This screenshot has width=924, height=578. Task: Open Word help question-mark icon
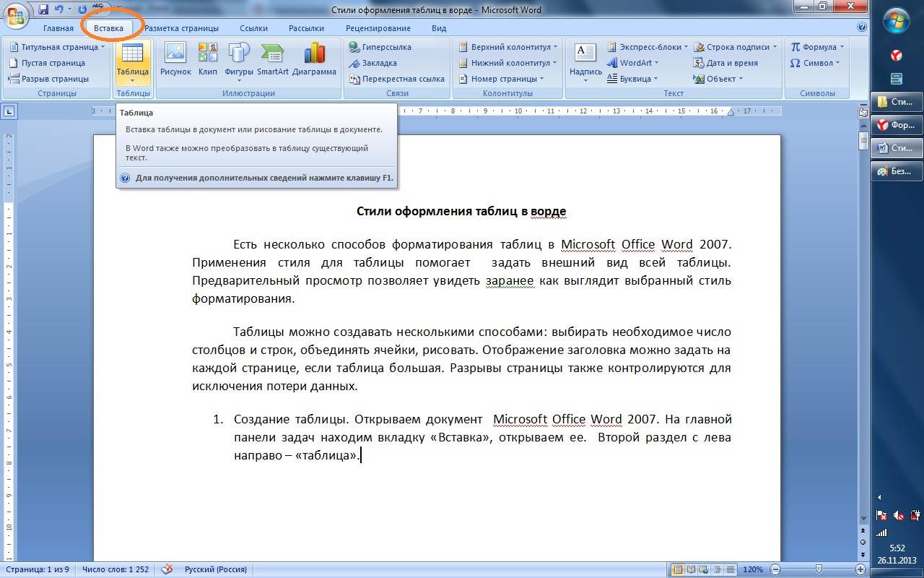pos(861,27)
